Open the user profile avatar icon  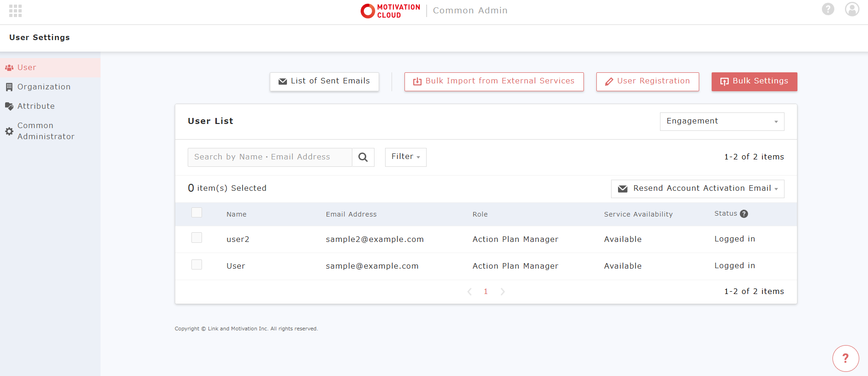coord(852,9)
